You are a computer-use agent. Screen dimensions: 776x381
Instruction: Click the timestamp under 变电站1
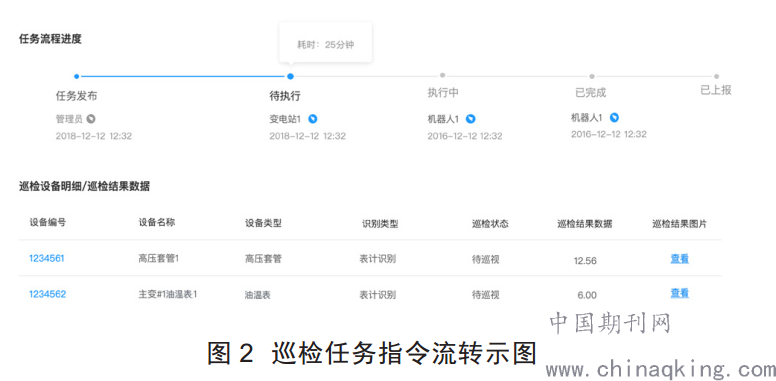pyautogui.click(x=308, y=136)
